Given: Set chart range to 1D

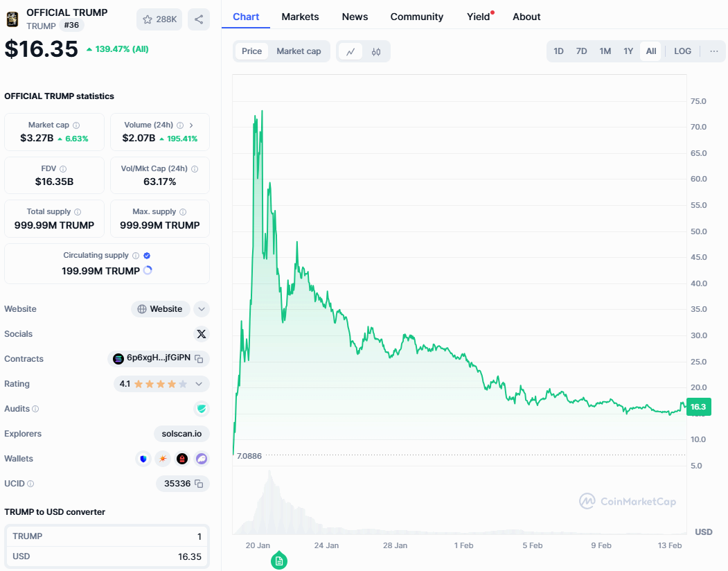Looking at the screenshot, I should point(558,51).
